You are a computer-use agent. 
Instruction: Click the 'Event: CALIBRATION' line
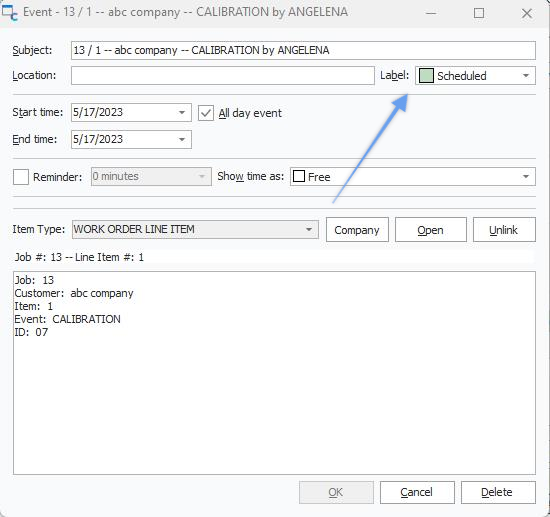click(67, 319)
